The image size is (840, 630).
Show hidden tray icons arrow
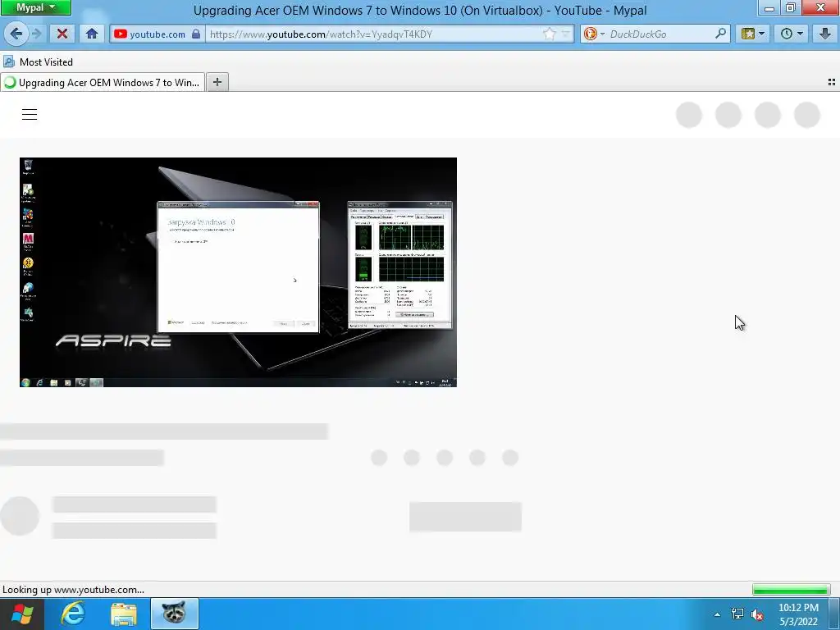click(x=717, y=614)
